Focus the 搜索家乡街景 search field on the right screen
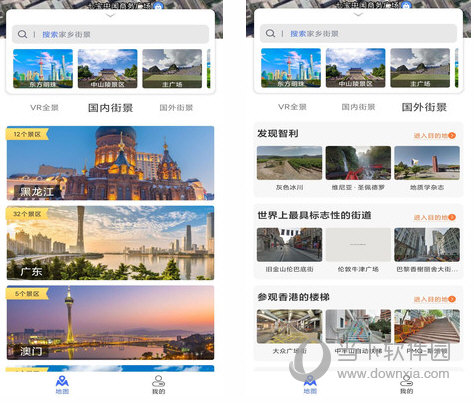Viewport: 474px width, 403px height. pos(358,33)
